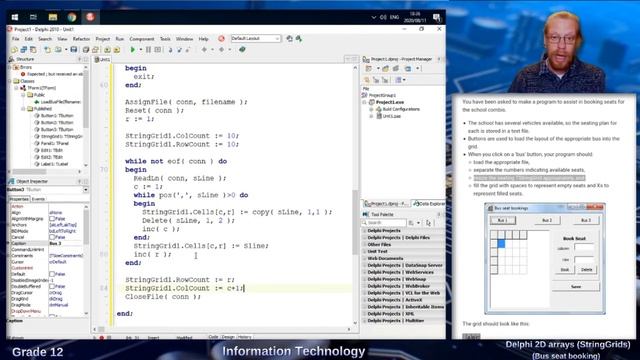Click the Bus 1 button in sample form
Screen dimensions: 640x360
pyautogui.click(x=502, y=220)
